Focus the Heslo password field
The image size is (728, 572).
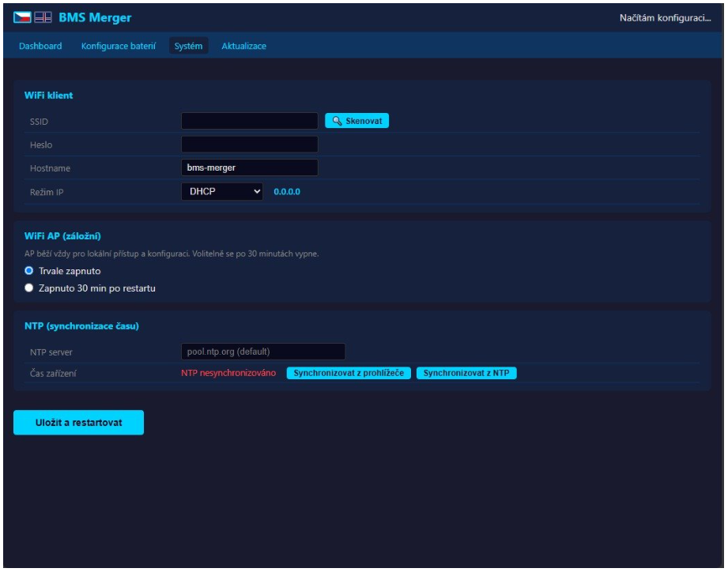click(x=249, y=145)
